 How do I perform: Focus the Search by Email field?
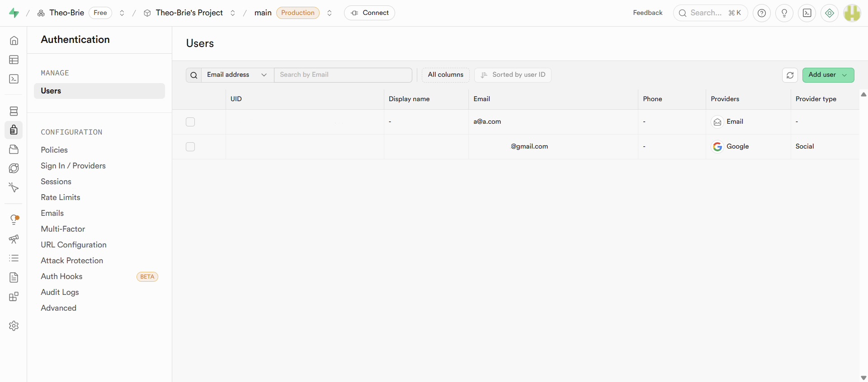pos(343,75)
